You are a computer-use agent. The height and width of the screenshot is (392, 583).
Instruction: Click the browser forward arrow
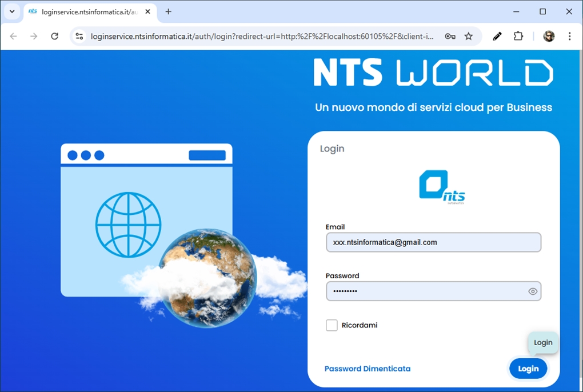34,36
